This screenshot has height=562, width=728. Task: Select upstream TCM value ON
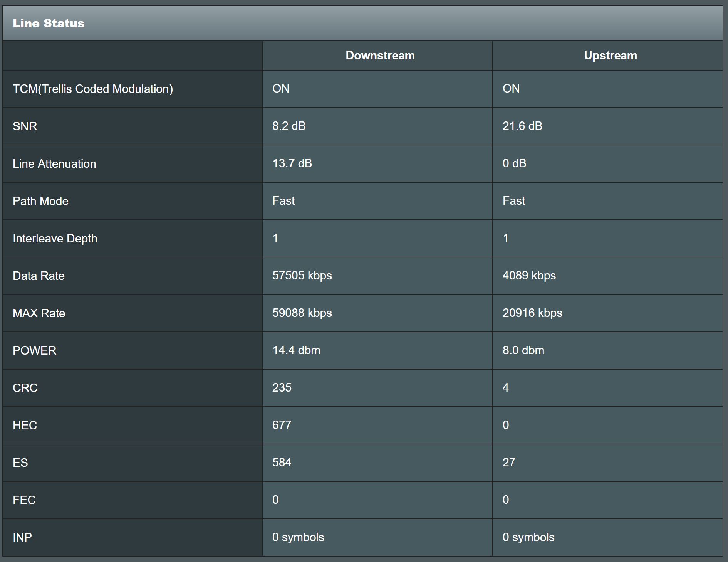511,89
